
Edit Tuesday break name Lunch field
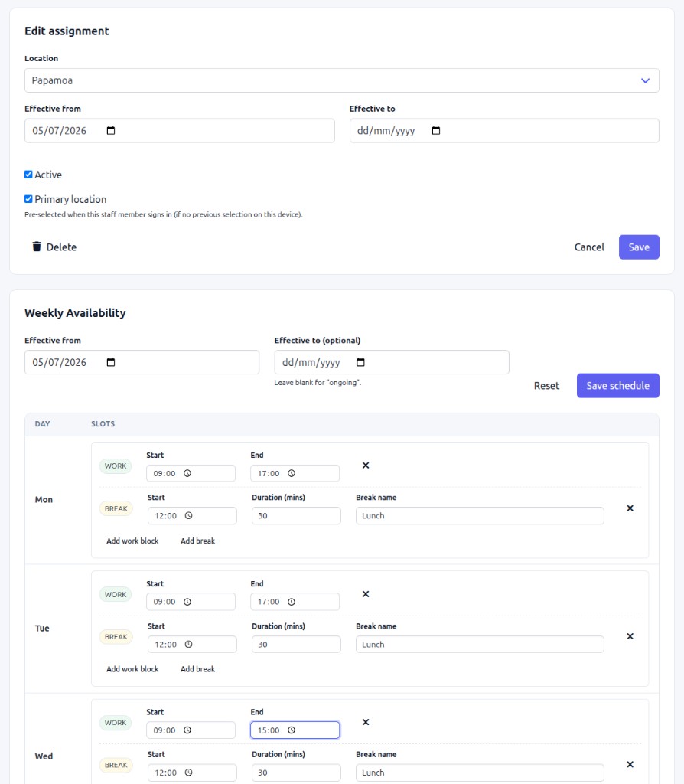480,644
